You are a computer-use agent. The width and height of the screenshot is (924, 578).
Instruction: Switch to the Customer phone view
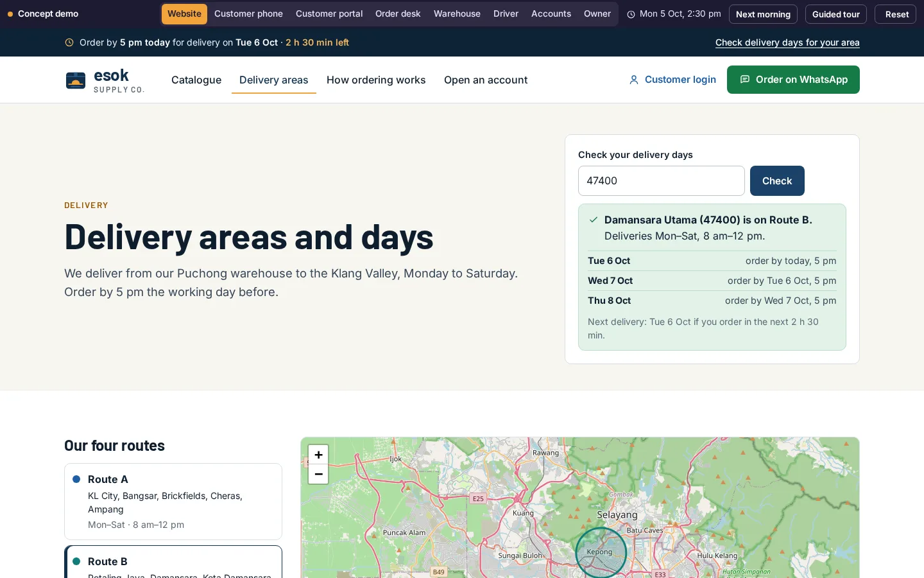coord(248,14)
